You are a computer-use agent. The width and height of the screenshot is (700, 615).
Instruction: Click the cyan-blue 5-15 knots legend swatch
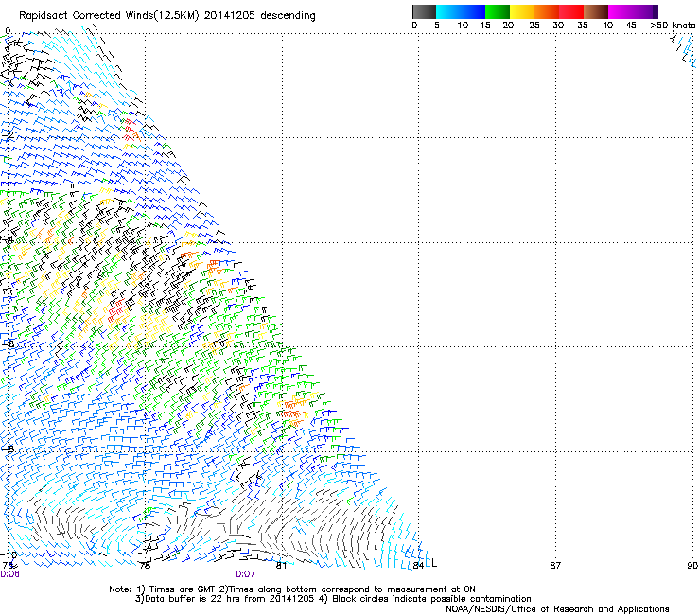pos(461,11)
